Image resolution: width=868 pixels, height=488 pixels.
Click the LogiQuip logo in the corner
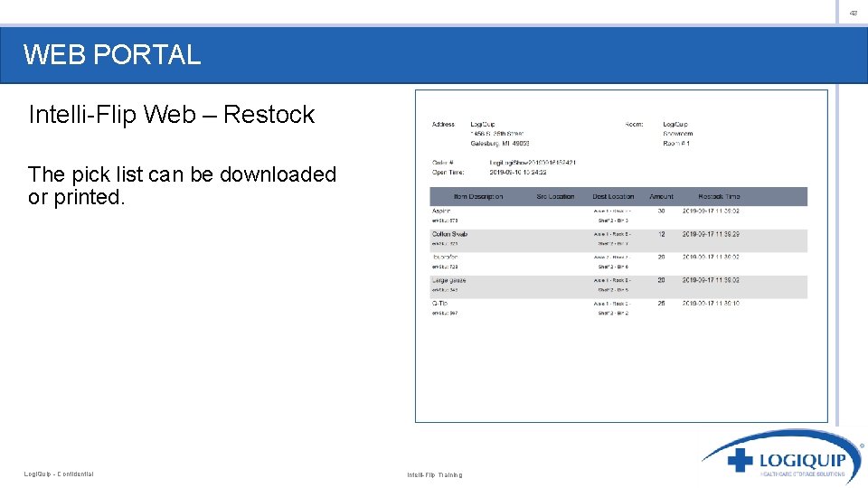[x=781, y=457]
